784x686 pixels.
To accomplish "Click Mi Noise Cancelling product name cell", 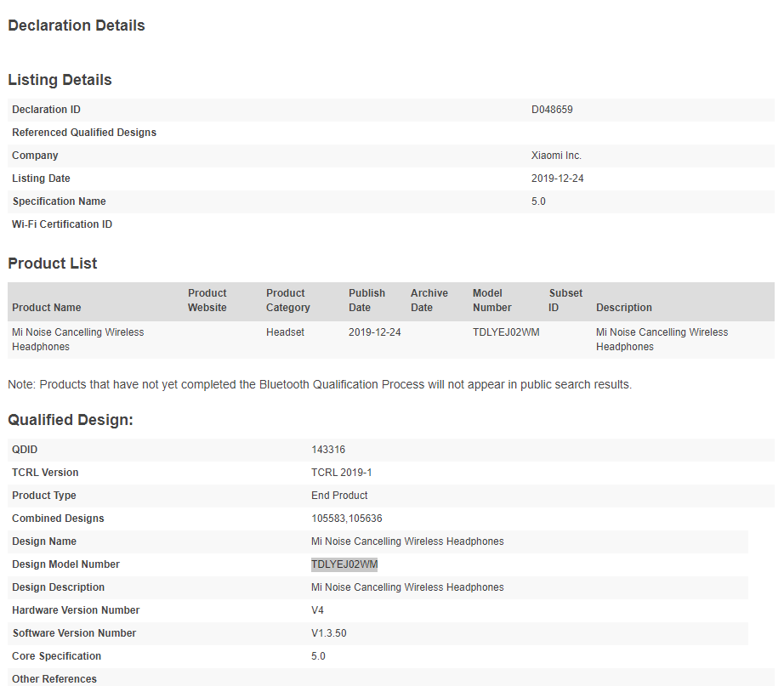I will 78,339.
